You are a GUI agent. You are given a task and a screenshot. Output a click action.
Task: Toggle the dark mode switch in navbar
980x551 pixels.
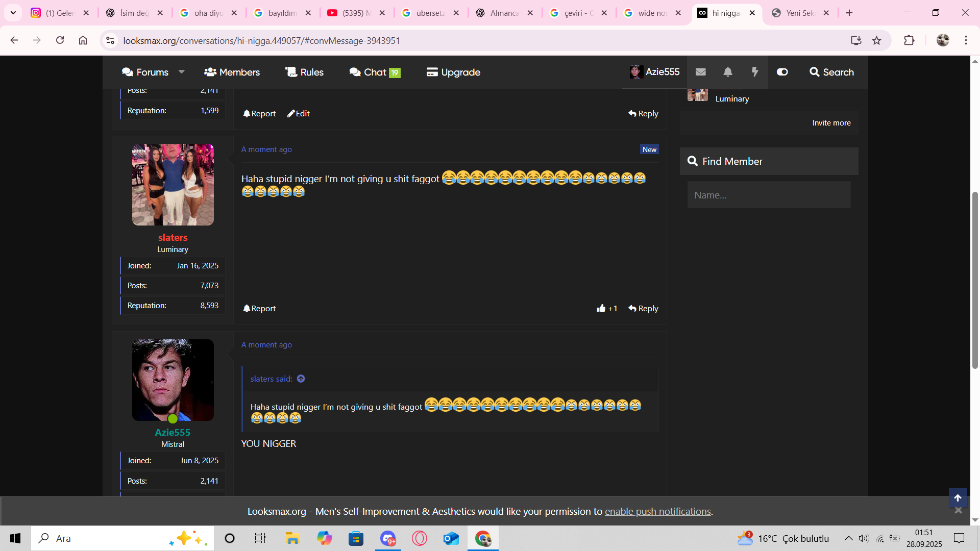pos(782,72)
